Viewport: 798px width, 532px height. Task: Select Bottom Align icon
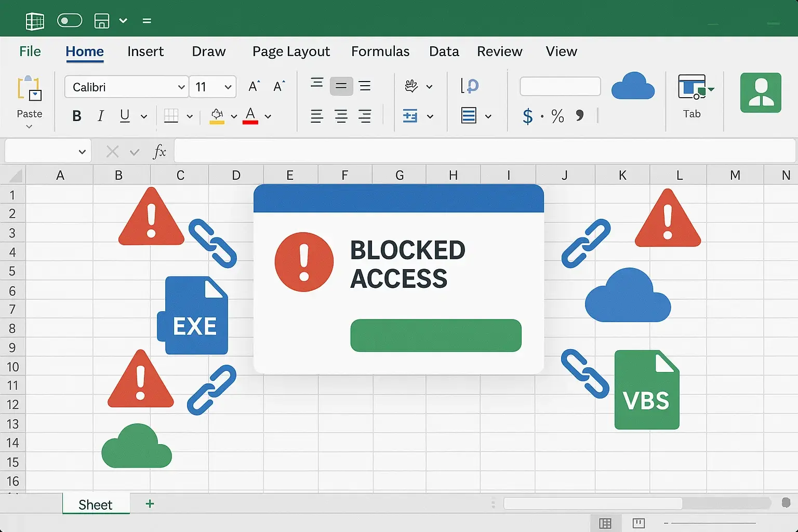365,86
